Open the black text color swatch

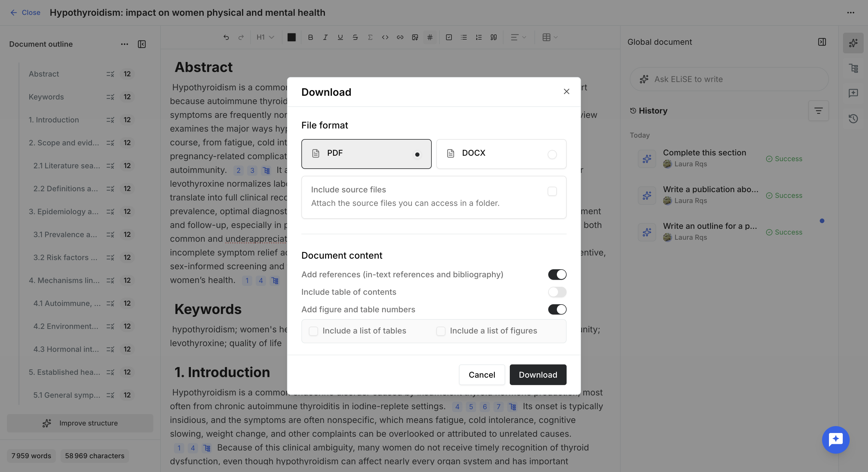pos(291,37)
